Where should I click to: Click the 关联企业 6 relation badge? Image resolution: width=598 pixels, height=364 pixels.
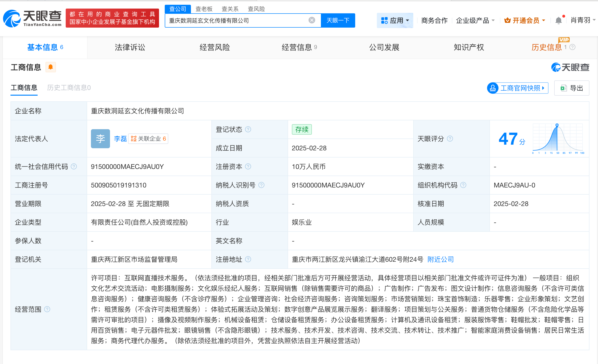click(x=148, y=138)
